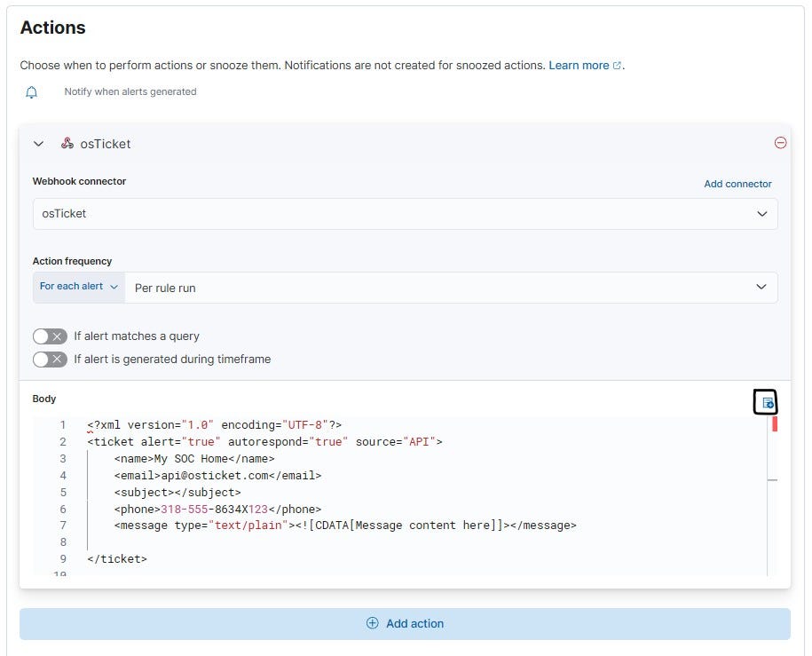Remove the osTicket action with minus icon
Screen dimensions: 812x656
coord(780,143)
